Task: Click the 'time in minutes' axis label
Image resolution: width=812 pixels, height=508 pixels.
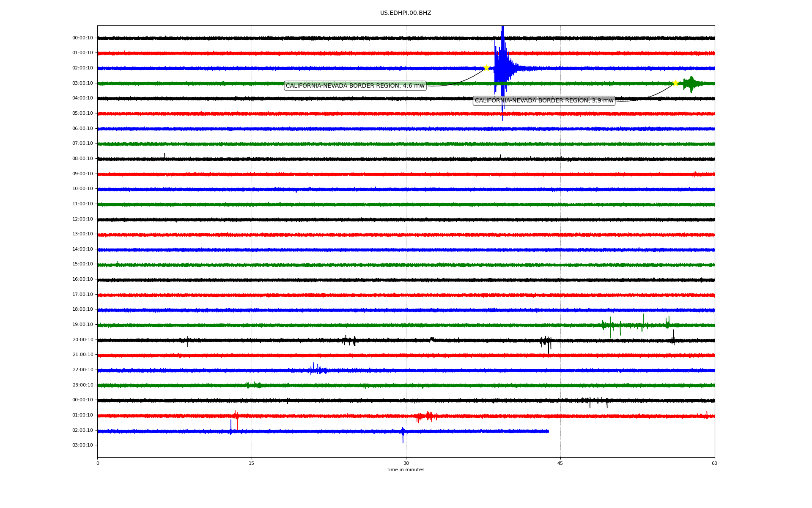Action: coord(406,470)
